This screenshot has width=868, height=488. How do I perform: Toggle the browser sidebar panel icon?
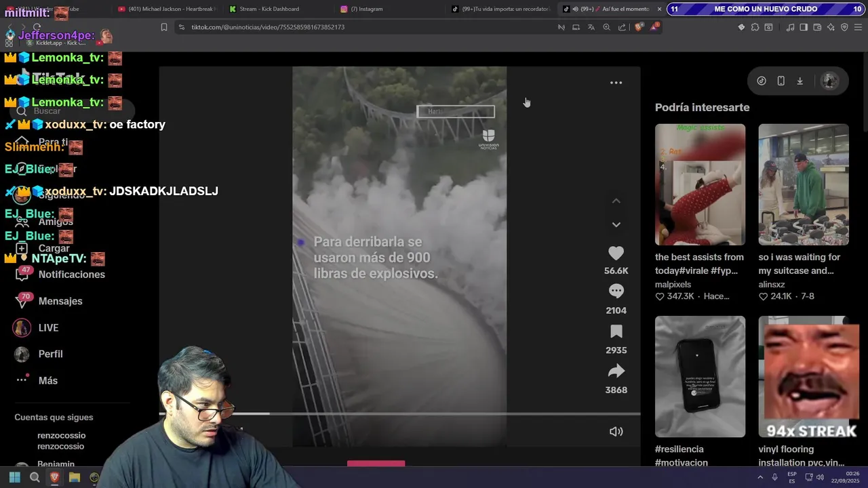tap(804, 27)
